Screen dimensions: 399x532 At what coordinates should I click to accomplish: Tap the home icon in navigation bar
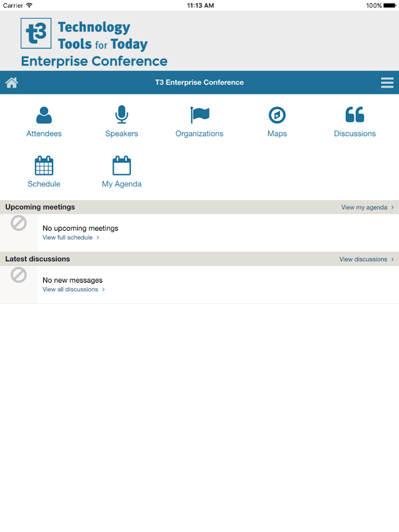click(x=11, y=82)
